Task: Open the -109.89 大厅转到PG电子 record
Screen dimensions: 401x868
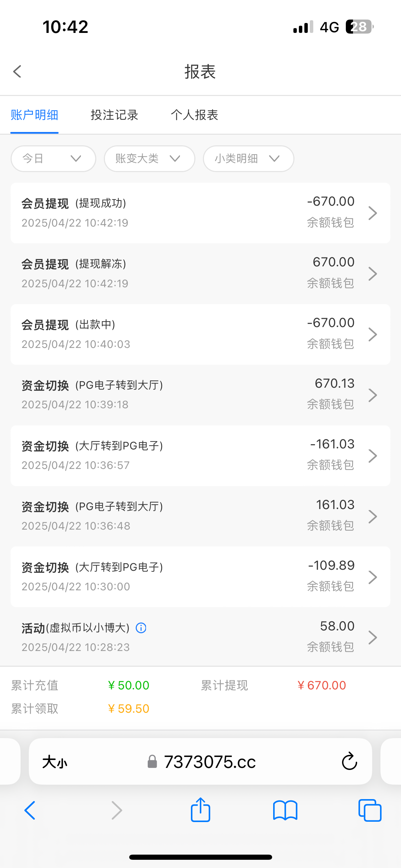Action: tap(200, 577)
